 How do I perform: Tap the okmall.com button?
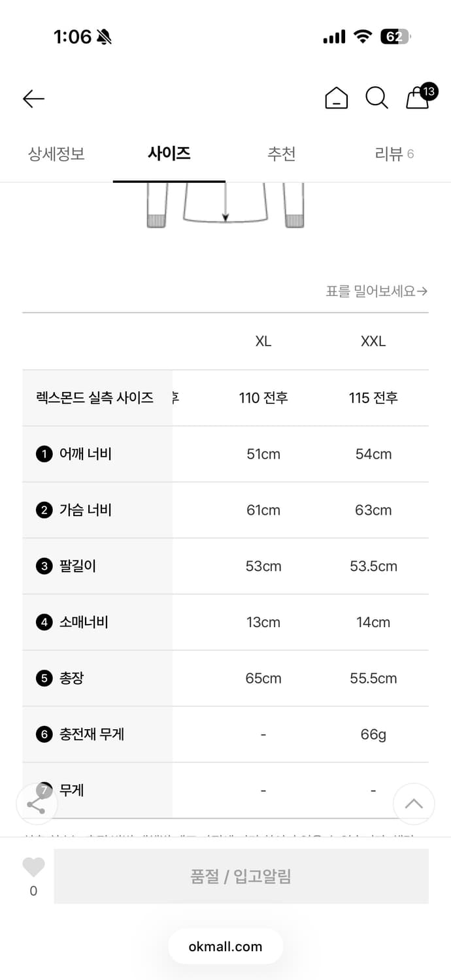point(225,946)
